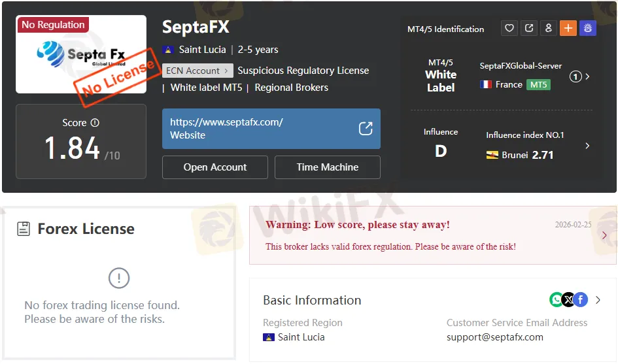Open the Facebook social icon
Viewport: 618px width, 364px height.
581,300
